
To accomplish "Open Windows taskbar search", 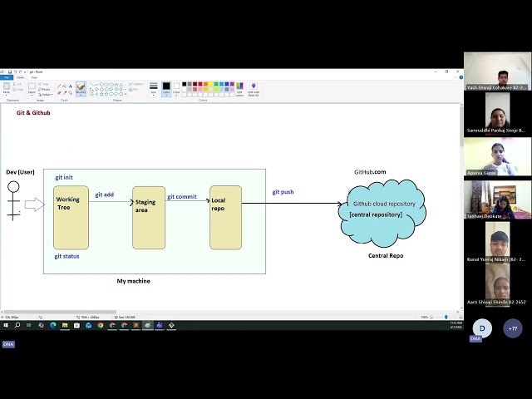I will point(17,325).
